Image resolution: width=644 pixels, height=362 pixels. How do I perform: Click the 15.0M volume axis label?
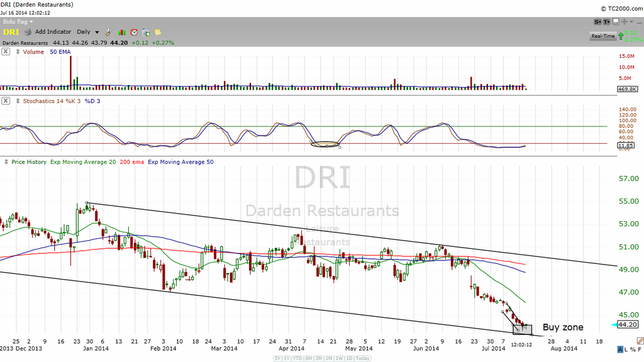tap(627, 56)
